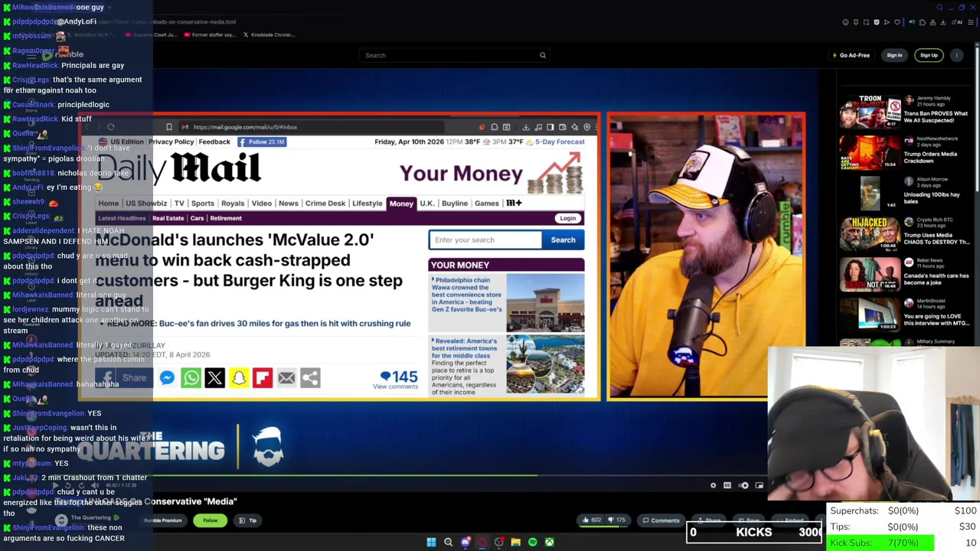Click the Go Ad-Free button
The image size is (980, 551).
[x=851, y=55]
